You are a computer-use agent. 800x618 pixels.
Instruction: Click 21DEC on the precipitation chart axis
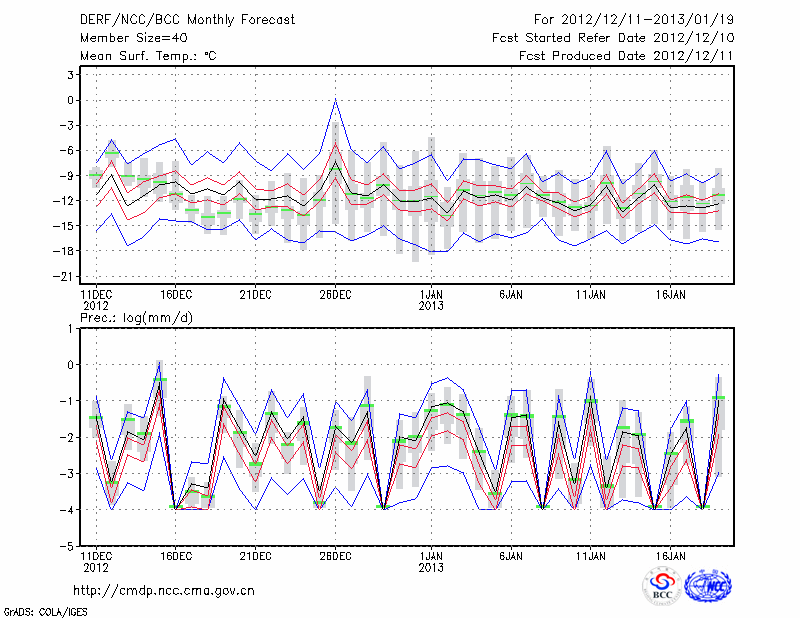[x=255, y=554]
